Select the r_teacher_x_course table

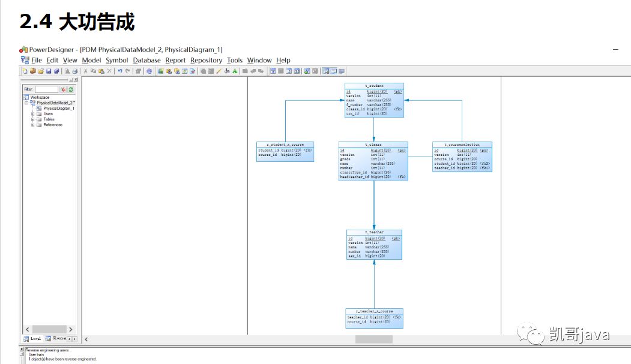[x=374, y=318]
